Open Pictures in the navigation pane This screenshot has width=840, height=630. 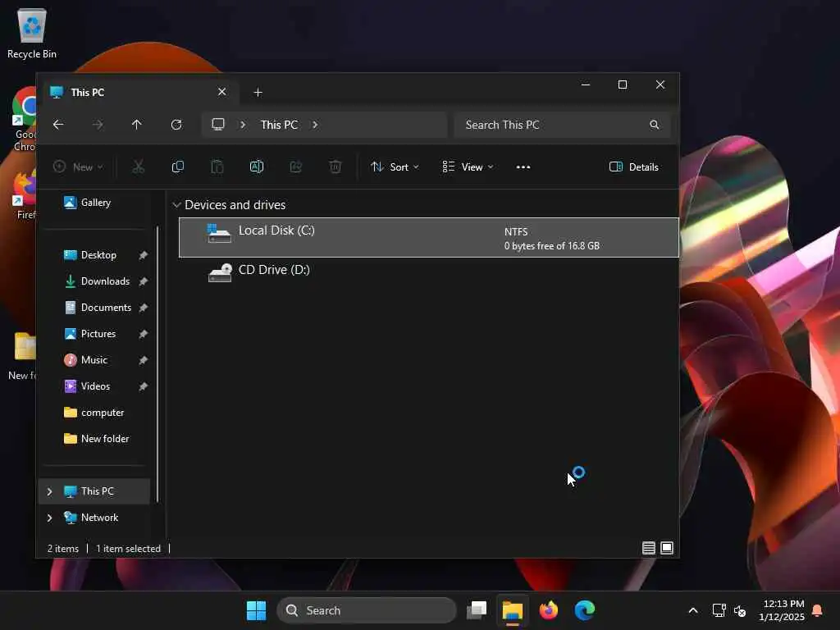98,334
